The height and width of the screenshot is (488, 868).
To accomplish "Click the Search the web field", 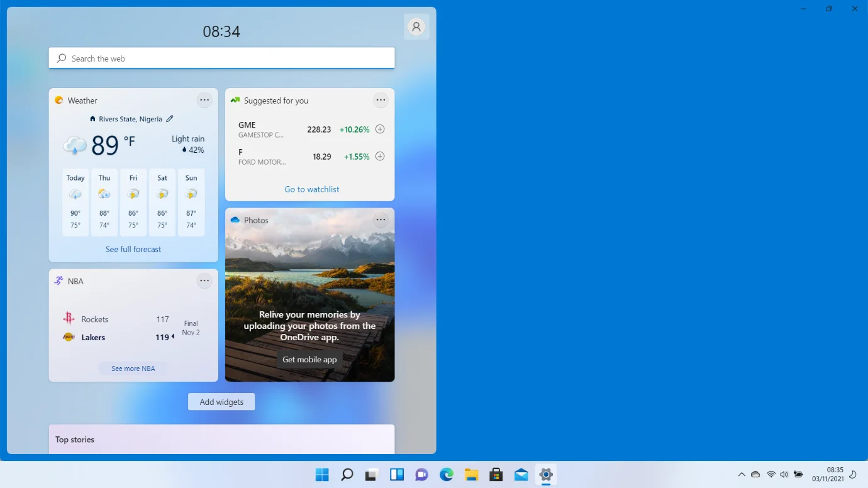I will pyautogui.click(x=221, y=58).
